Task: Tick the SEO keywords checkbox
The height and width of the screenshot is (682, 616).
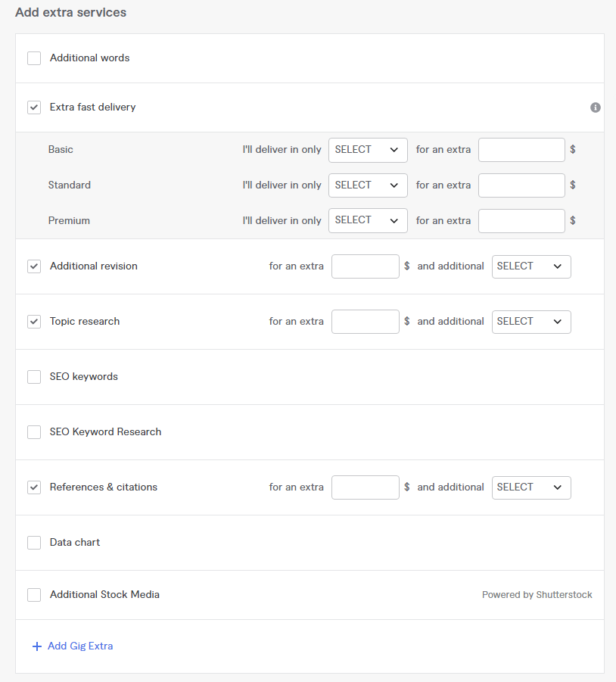Action: pyautogui.click(x=34, y=377)
